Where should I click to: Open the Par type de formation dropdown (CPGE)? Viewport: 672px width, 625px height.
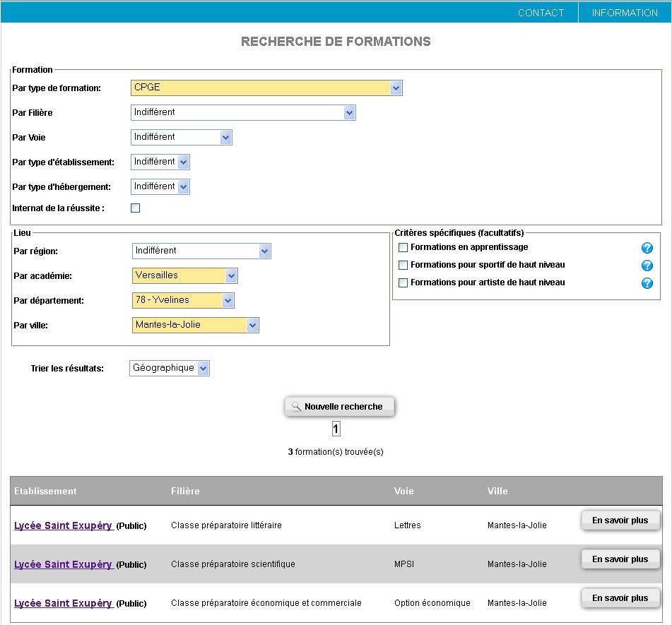point(266,88)
